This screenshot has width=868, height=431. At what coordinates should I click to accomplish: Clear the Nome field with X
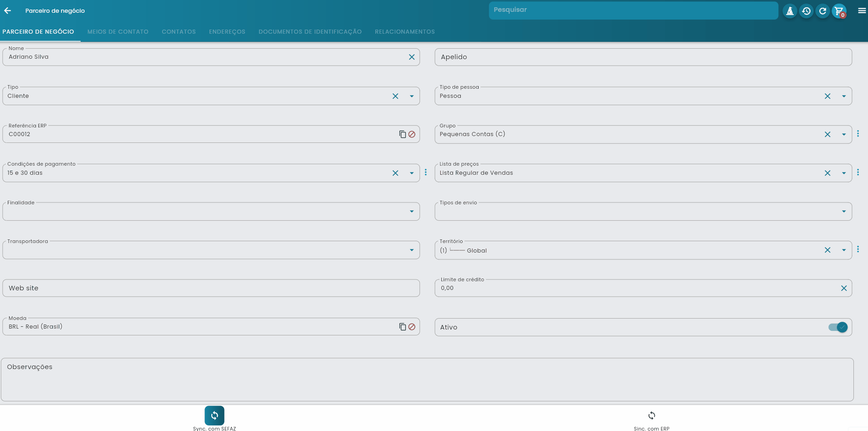[x=412, y=57]
